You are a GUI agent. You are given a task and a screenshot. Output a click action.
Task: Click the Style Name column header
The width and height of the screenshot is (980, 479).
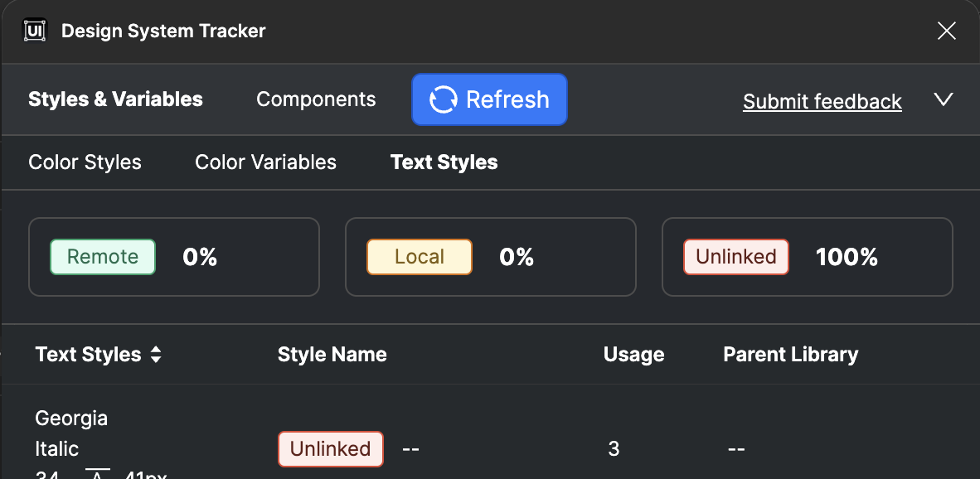[x=332, y=355]
